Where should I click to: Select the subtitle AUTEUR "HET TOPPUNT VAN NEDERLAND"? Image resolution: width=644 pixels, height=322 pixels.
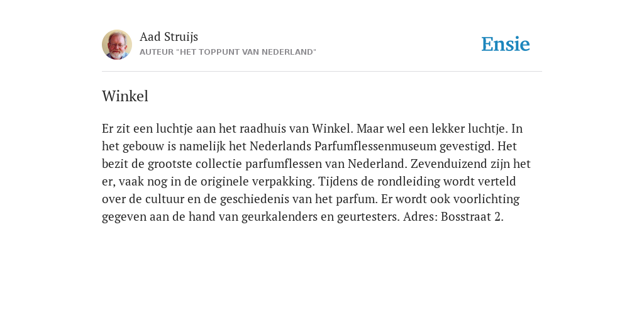228,52
